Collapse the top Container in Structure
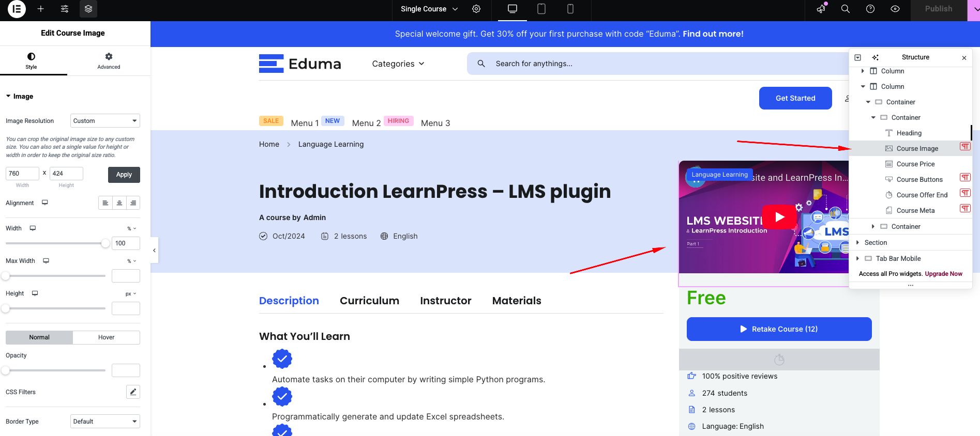The image size is (980, 436). click(868, 102)
